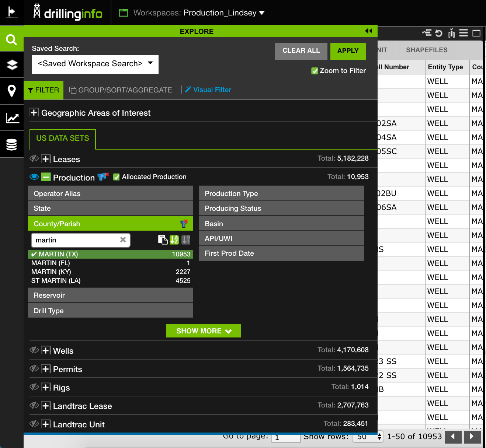Clear County/Parish filter funnel icon
This screenshot has height=448, width=486.
[x=184, y=223]
